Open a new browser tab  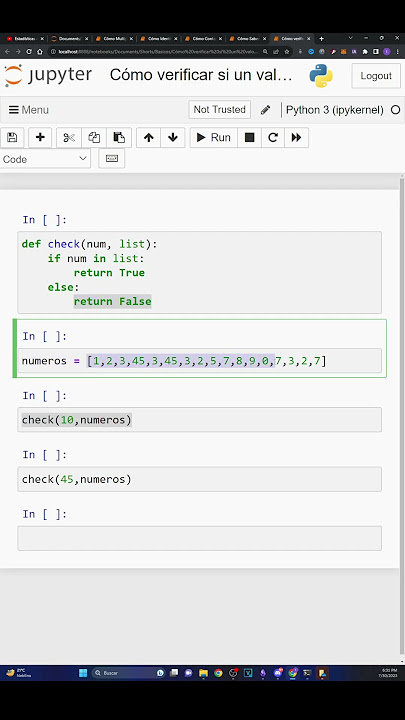321,39
